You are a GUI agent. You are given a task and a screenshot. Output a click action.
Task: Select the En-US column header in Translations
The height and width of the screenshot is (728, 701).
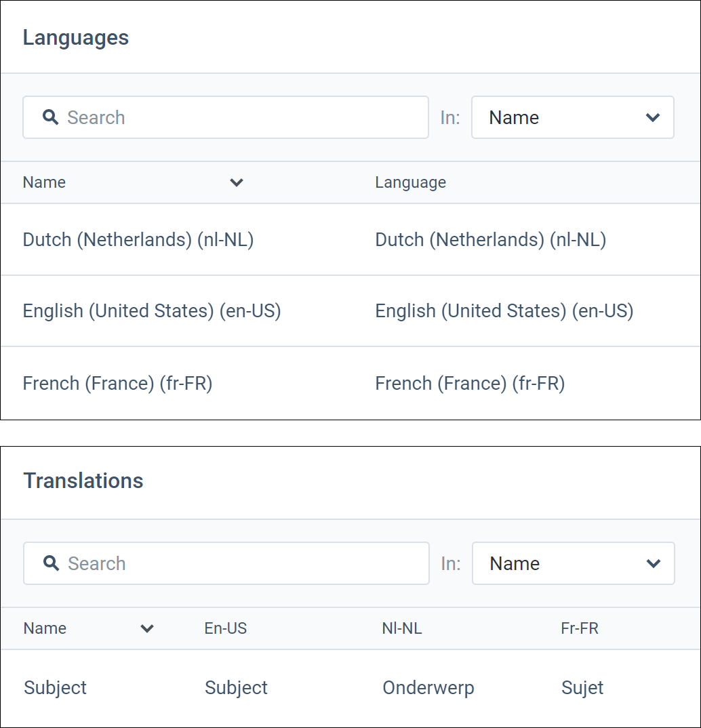[225, 628]
